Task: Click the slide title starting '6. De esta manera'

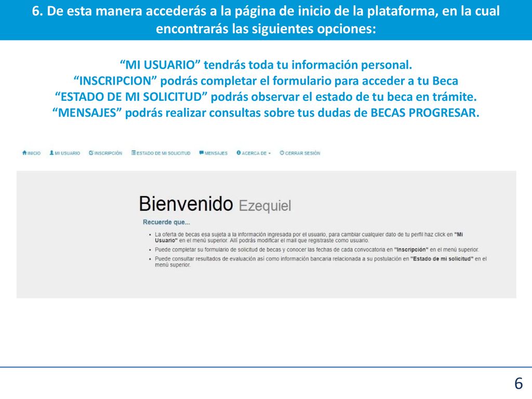Action: pyautogui.click(x=266, y=20)
